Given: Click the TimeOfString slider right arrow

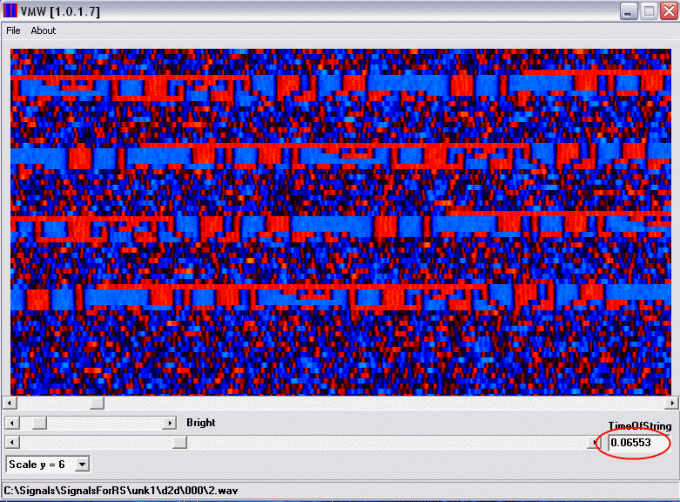Looking at the screenshot, I should coord(594,442).
